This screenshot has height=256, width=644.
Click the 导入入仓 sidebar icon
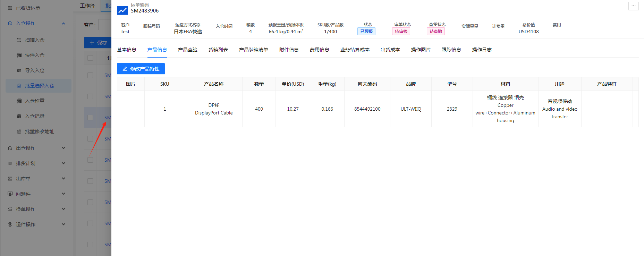point(19,70)
